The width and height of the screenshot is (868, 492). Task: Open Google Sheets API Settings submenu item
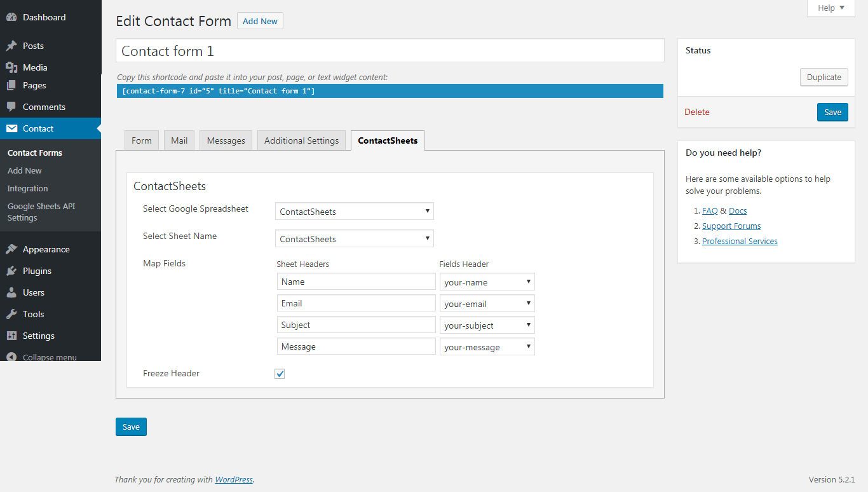click(x=41, y=212)
